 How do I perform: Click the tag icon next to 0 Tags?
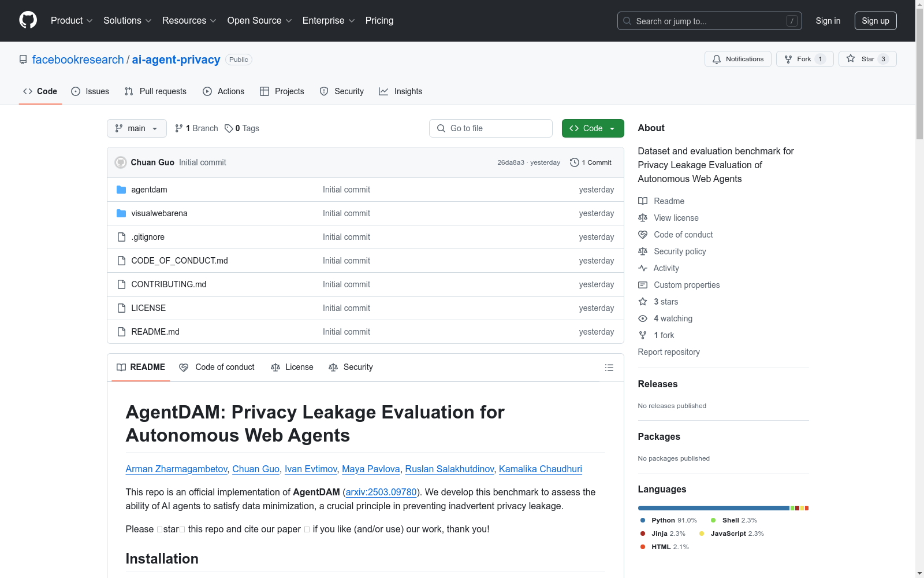click(229, 128)
